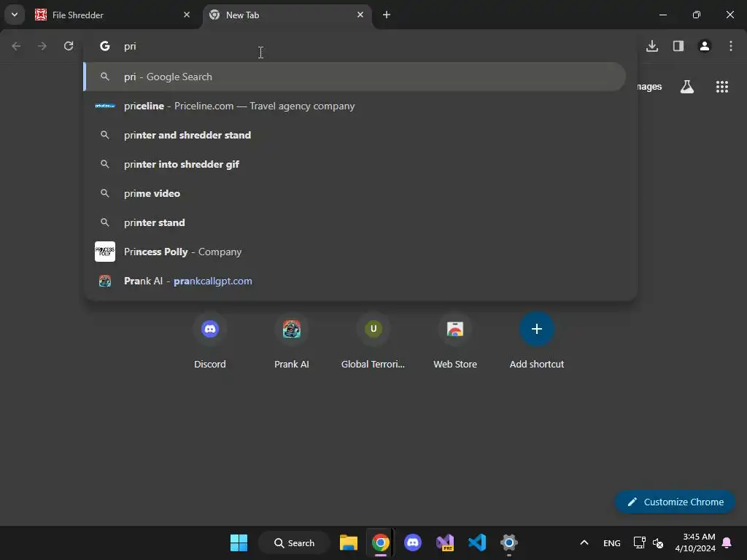Go back with the back arrow

click(x=16, y=46)
